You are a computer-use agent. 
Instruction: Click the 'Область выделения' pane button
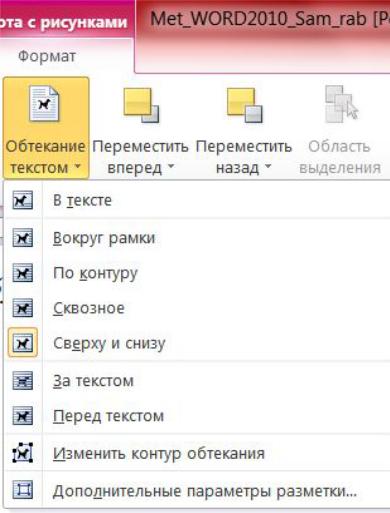coord(340,130)
